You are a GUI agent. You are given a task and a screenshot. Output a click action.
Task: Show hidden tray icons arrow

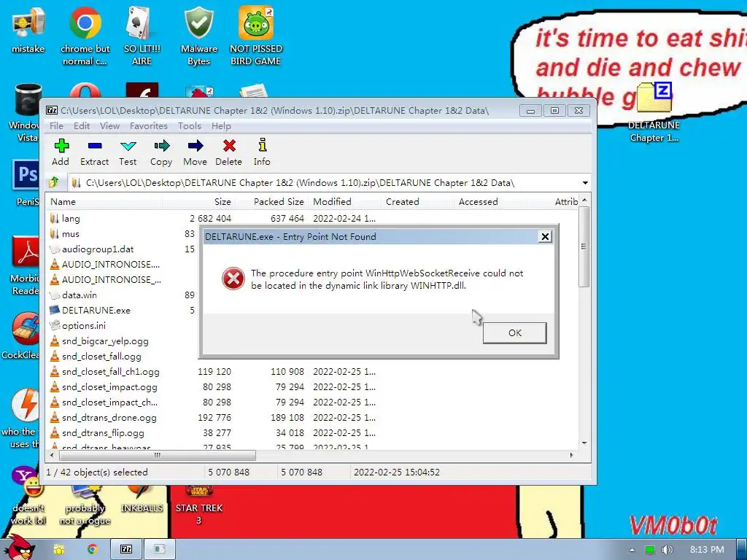[x=632, y=550]
